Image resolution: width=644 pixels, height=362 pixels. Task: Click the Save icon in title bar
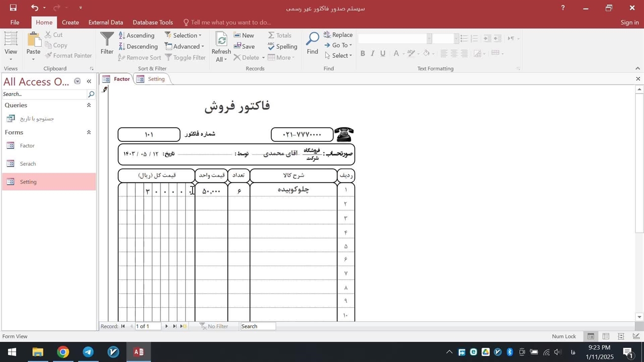pos(13,8)
